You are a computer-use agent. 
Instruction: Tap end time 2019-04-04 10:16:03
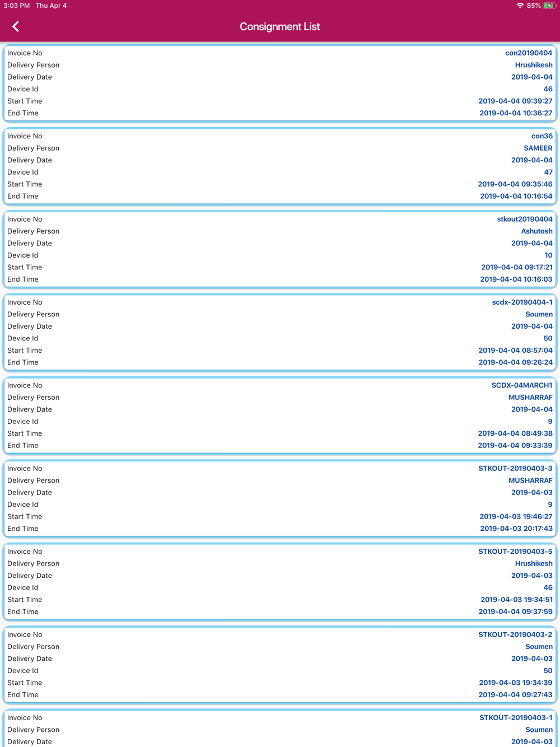click(516, 279)
